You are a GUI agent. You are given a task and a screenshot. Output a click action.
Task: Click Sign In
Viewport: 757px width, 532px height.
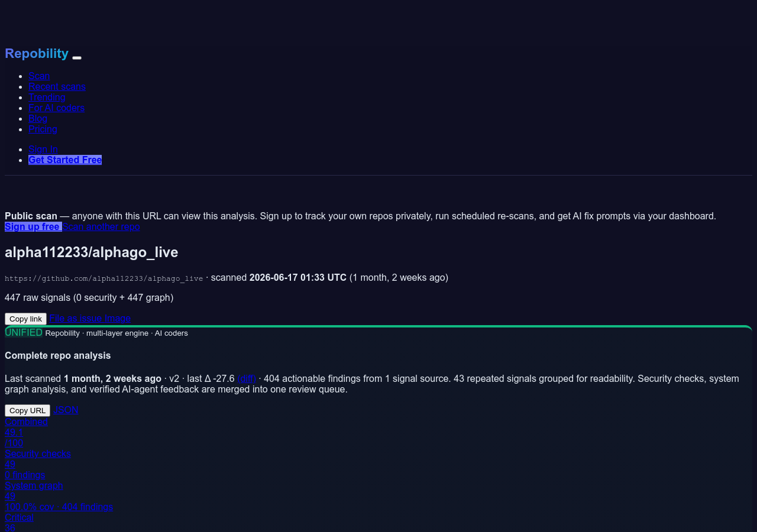click(x=43, y=149)
